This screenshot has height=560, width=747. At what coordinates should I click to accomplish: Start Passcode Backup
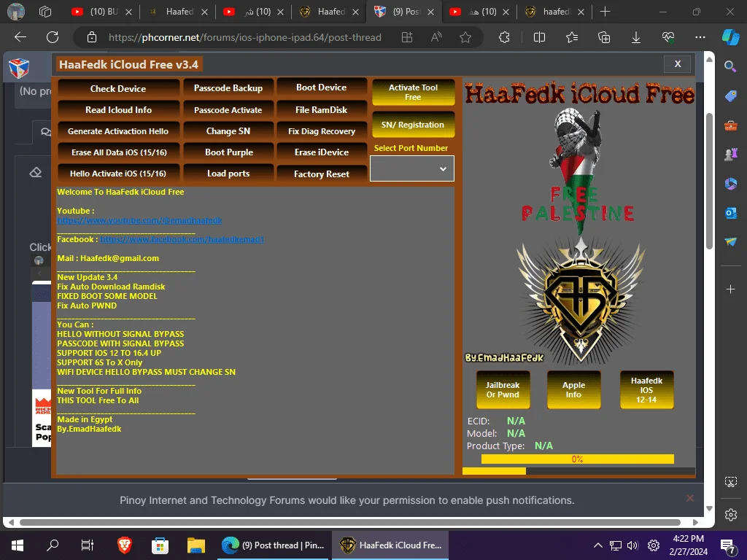pos(228,88)
